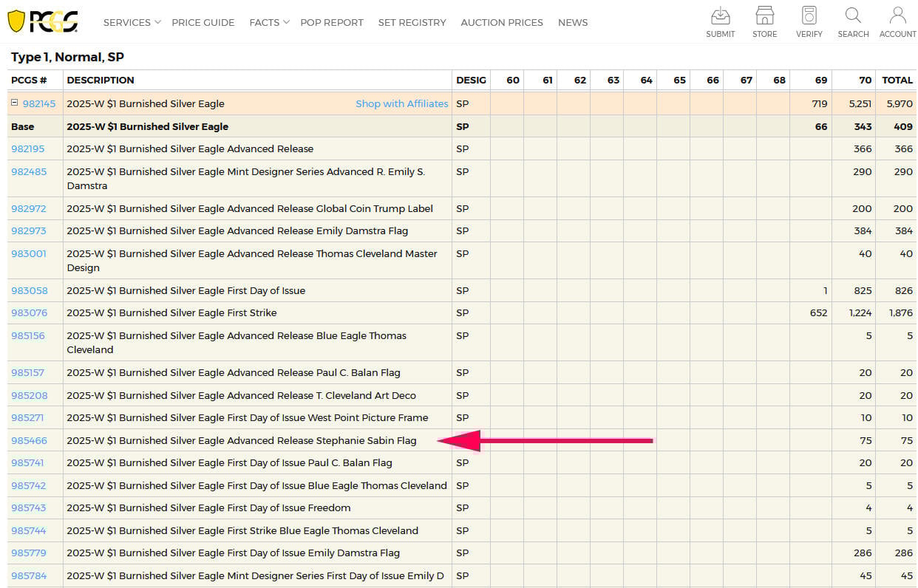The width and height of the screenshot is (918, 588).
Task: Open the Set Registry menu item
Action: 412,22
